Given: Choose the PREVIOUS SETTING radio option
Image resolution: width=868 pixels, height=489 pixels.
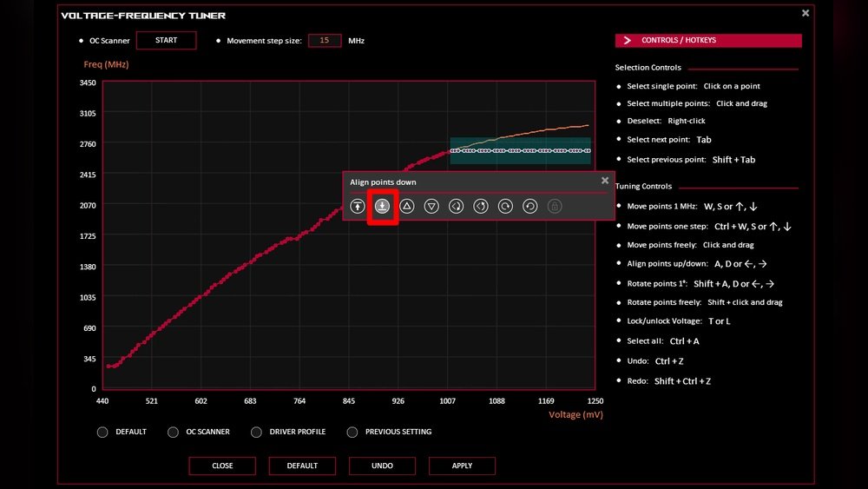Looking at the screenshot, I should tap(352, 432).
